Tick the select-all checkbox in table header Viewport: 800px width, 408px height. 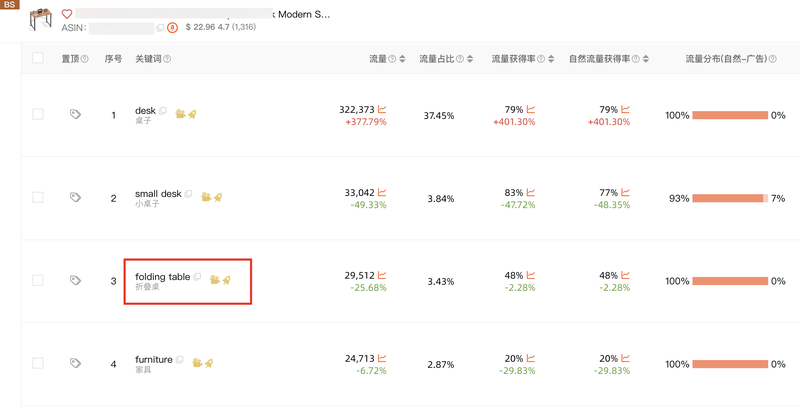[38, 59]
